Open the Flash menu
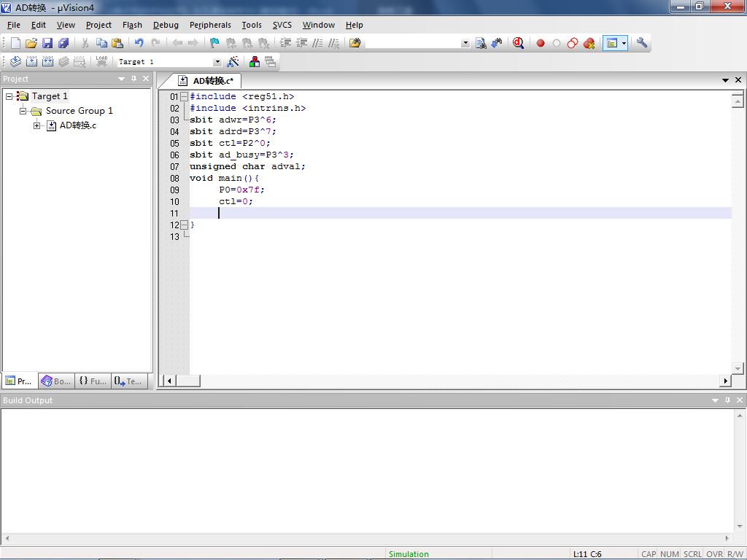 [132, 25]
